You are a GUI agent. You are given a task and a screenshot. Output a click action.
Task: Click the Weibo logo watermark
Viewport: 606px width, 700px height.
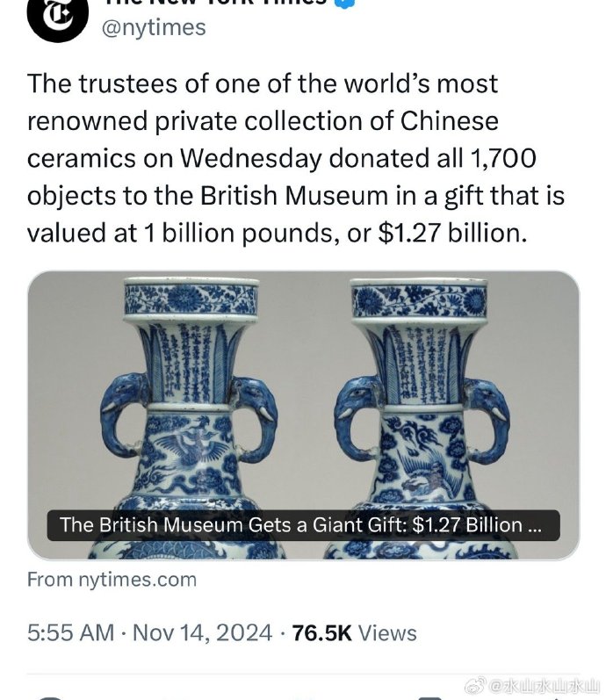[x=475, y=686]
